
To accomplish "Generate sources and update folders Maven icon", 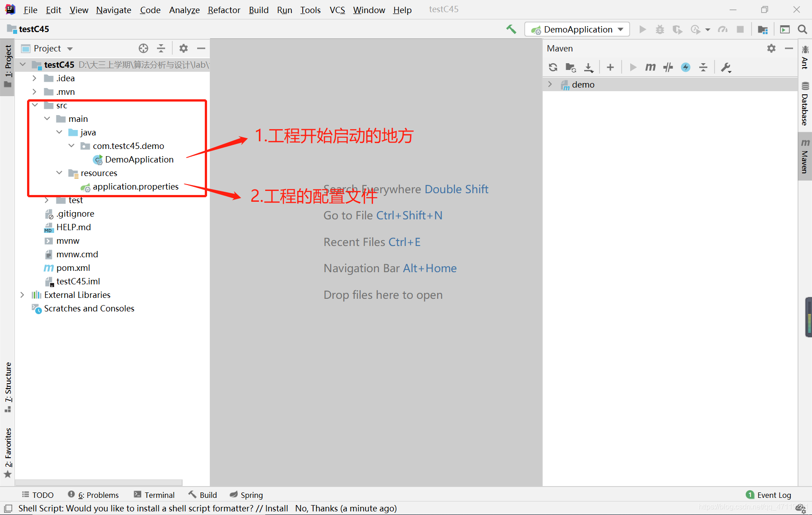I will pyautogui.click(x=571, y=67).
